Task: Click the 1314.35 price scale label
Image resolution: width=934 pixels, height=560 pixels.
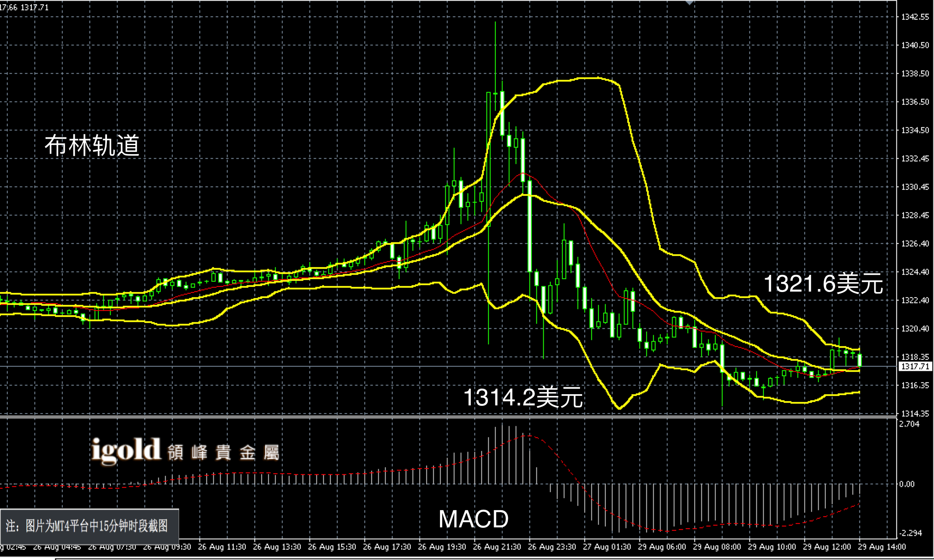Action: pos(915,414)
